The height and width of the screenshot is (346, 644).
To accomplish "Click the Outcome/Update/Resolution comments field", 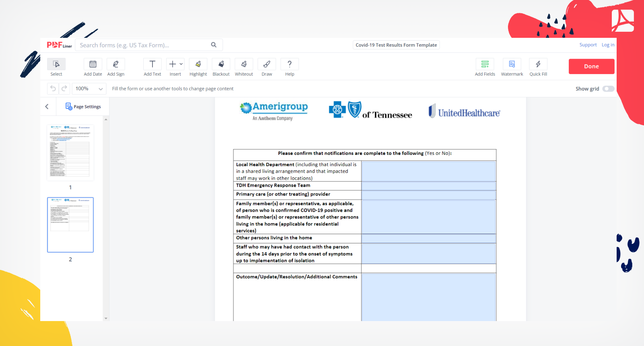I will (x=428, y=297).
